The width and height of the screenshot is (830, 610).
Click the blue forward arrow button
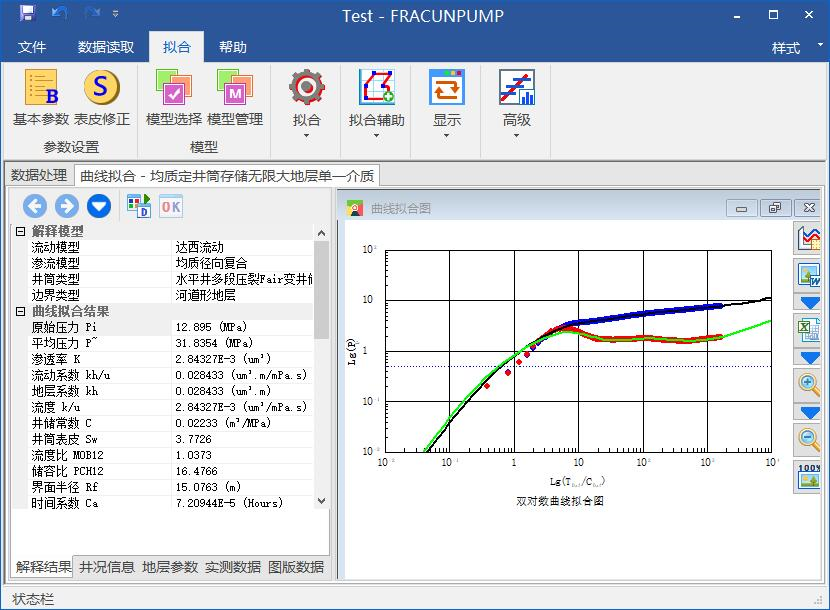click(x=67, y=206)
